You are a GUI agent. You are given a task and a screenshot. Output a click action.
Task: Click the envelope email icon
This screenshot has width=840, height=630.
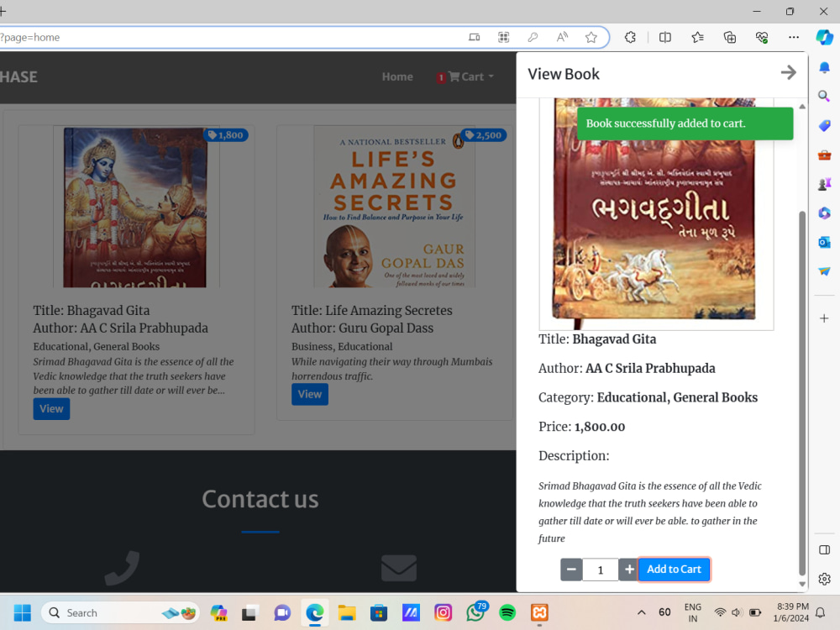pyautogui.click(x=399, y=568)
